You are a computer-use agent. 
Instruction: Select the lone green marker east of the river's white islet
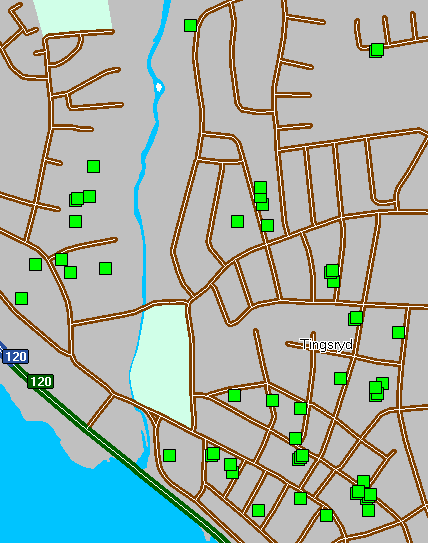190,25
